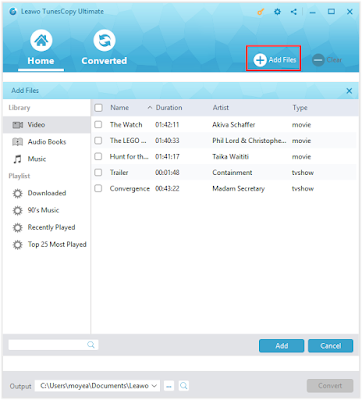Click the plus icon of Add Files
This screenshot has height=400, width=362.
pos(260,60)
